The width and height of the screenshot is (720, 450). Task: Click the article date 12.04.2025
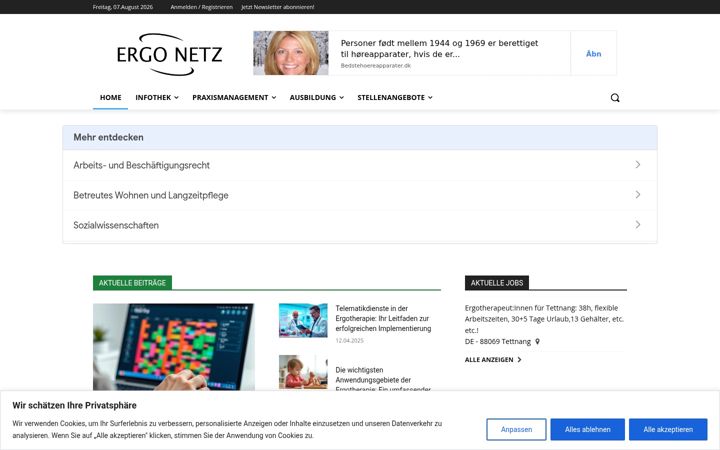tap(349, 341)
